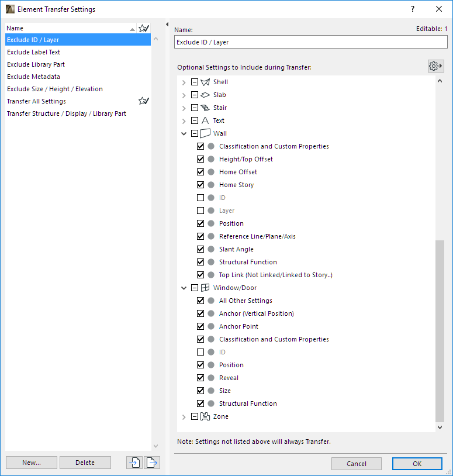Click the help question mark button
The image size is (453, 476).
pos(413,9)
